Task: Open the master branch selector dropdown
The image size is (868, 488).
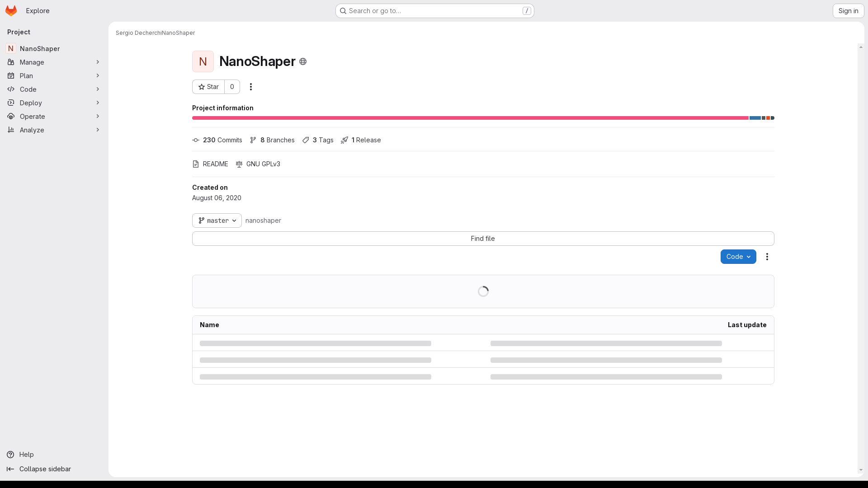Action: click(217, 221)
